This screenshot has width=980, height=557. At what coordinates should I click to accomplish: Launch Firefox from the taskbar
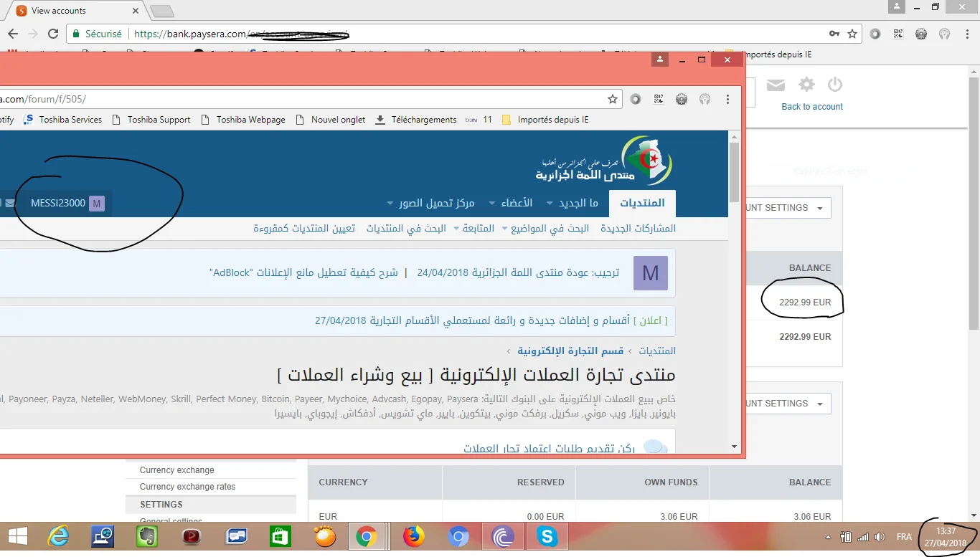coord(414,536)
